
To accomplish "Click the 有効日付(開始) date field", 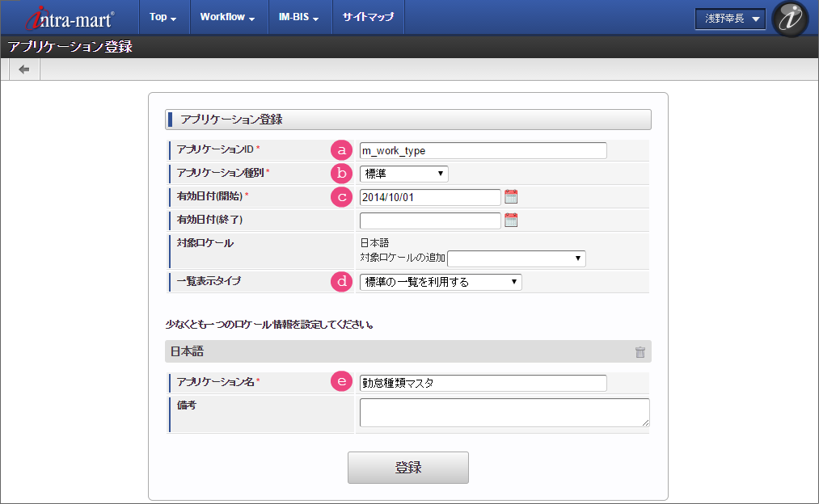I will tap(430, 197).
